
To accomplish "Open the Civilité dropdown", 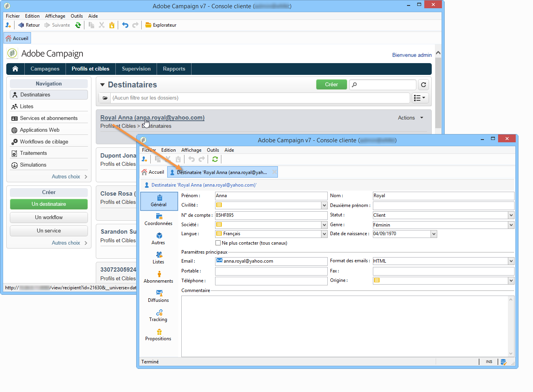I will [x=324, y=205].
